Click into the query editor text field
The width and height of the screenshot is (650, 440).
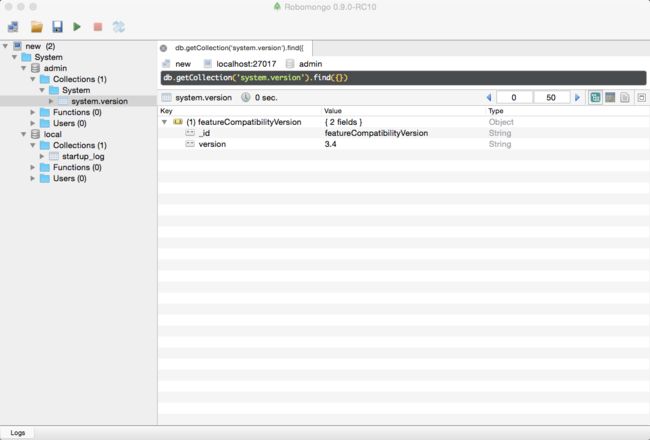point(403,78)
